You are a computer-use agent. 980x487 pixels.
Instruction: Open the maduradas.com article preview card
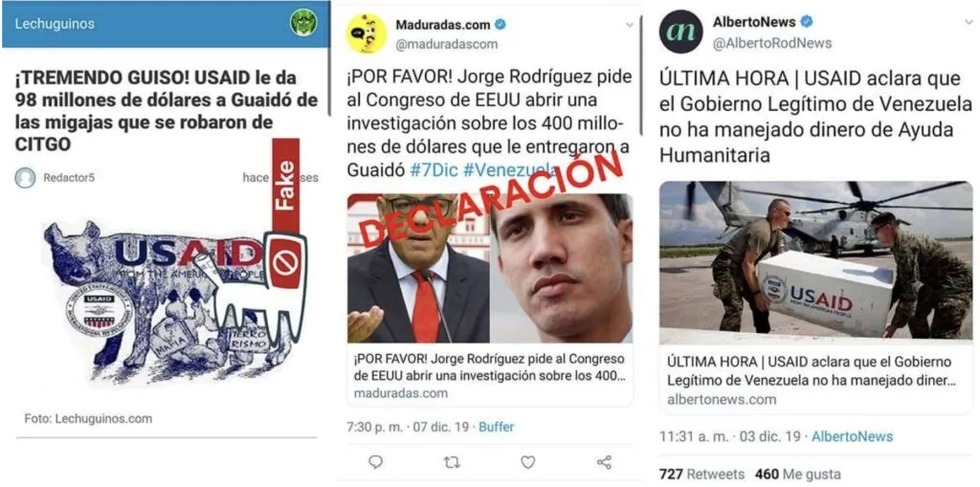[490, 300]
